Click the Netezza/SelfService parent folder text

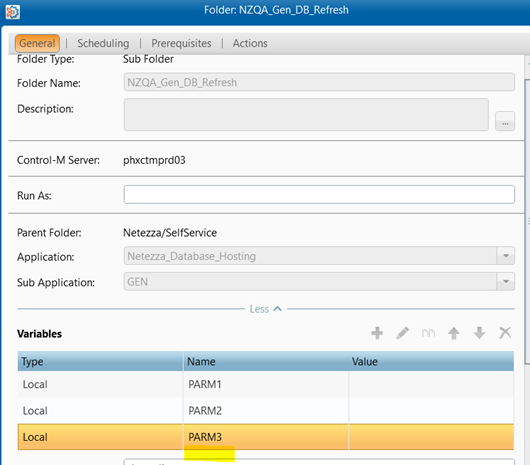(x=170, y=232)
